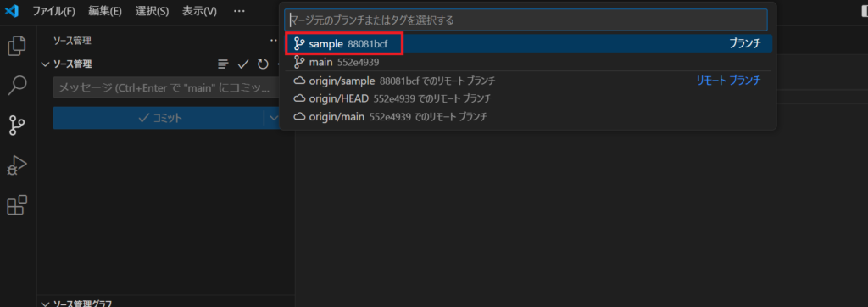Click the commit message input field
The width and height of the screenshot is (868, 307).
[166, 88]
